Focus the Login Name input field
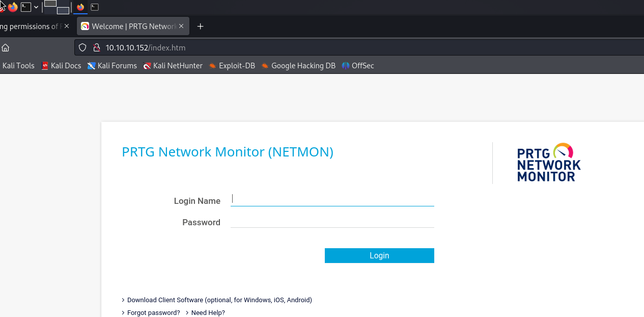This screenshot has width=644, height=317. tap(332, 199)
